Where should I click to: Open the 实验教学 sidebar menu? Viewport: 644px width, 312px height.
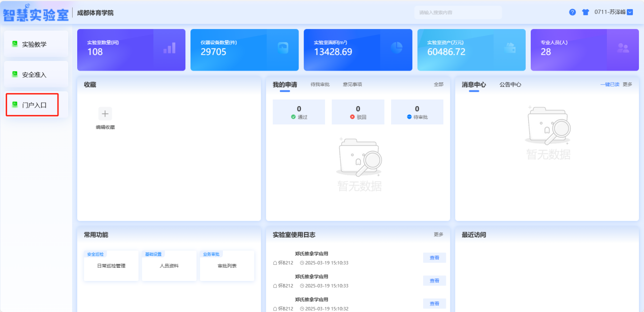34,44
